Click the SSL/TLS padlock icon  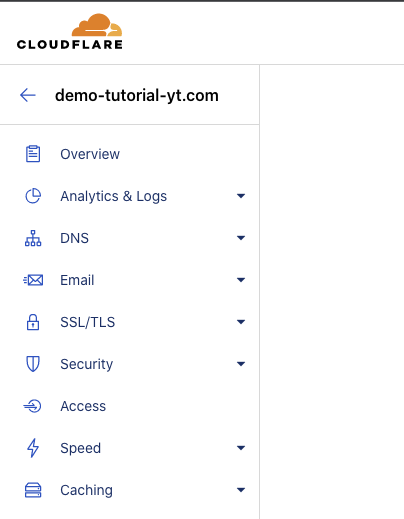click(33, 322)
